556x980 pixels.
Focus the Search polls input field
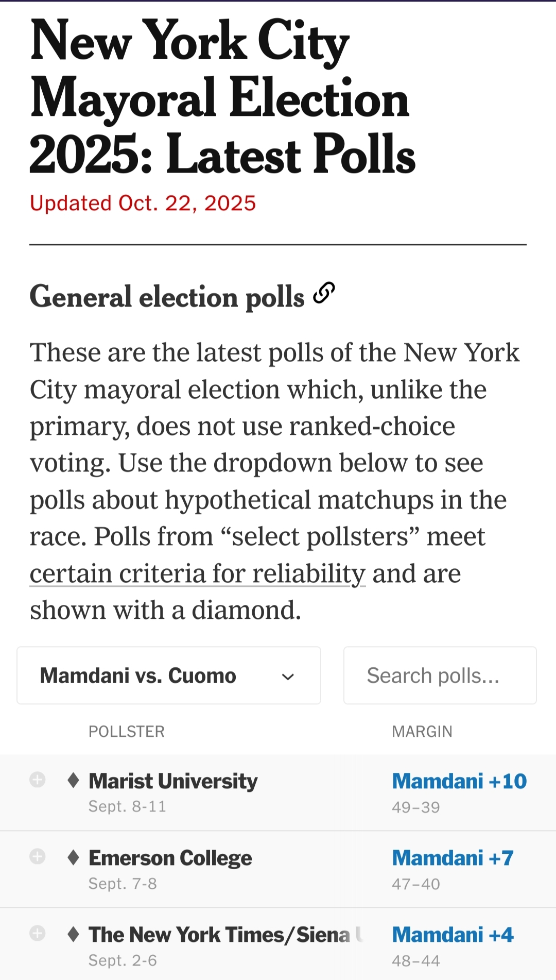(x=440, y=675)
